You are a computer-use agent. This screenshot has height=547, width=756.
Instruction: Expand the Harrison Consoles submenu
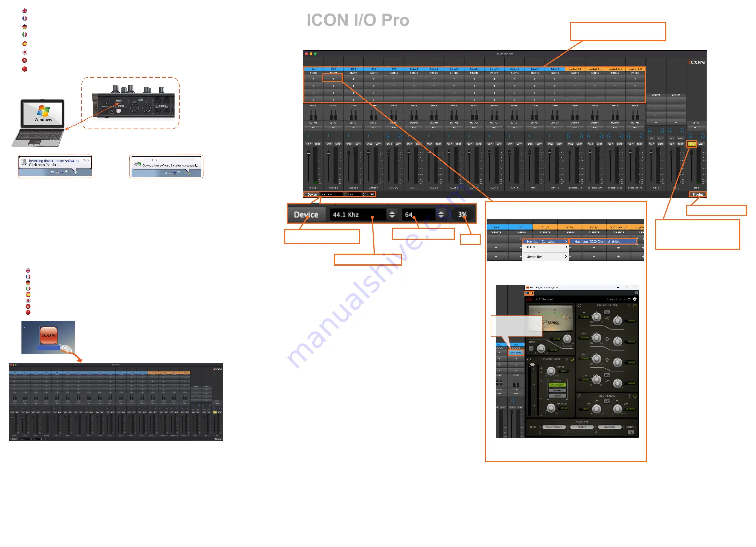click(545, 241)
